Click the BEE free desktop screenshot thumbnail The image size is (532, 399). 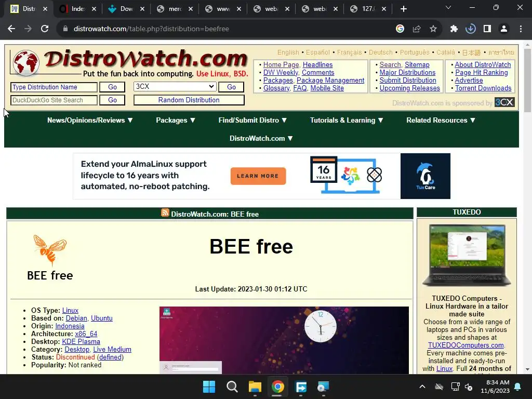[x=284, y=340]
